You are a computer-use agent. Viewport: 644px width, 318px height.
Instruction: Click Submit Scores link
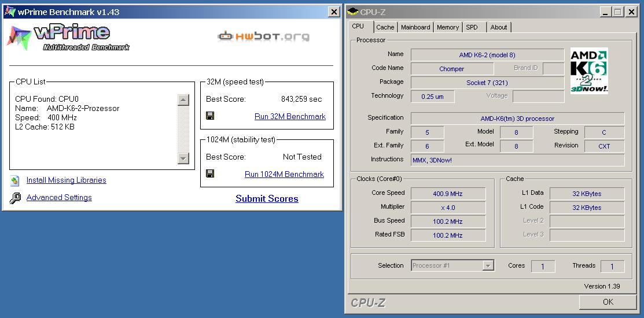click(x=267, y=198)
